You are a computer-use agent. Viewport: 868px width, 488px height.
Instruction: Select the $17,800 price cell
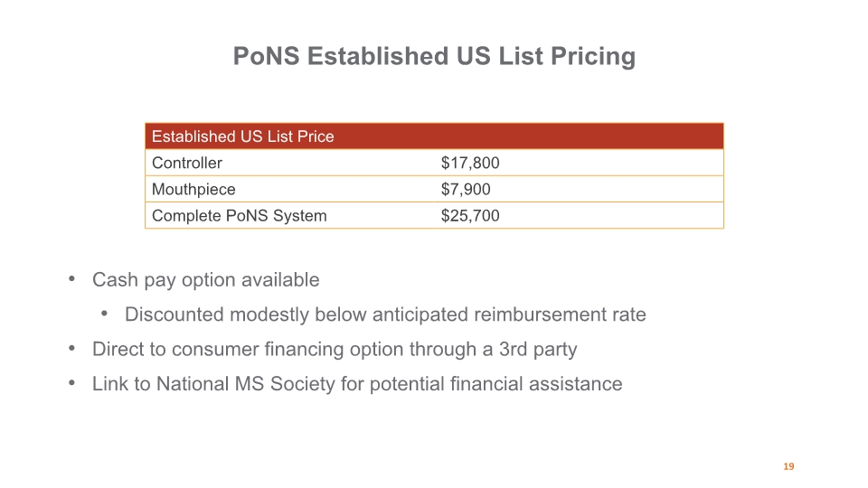coord(470,163)
